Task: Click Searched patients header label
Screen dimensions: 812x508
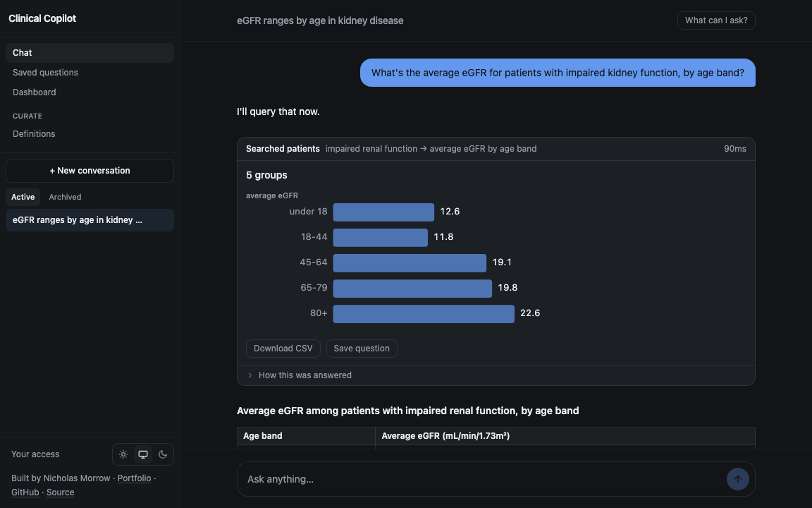Action: (283, 149)
